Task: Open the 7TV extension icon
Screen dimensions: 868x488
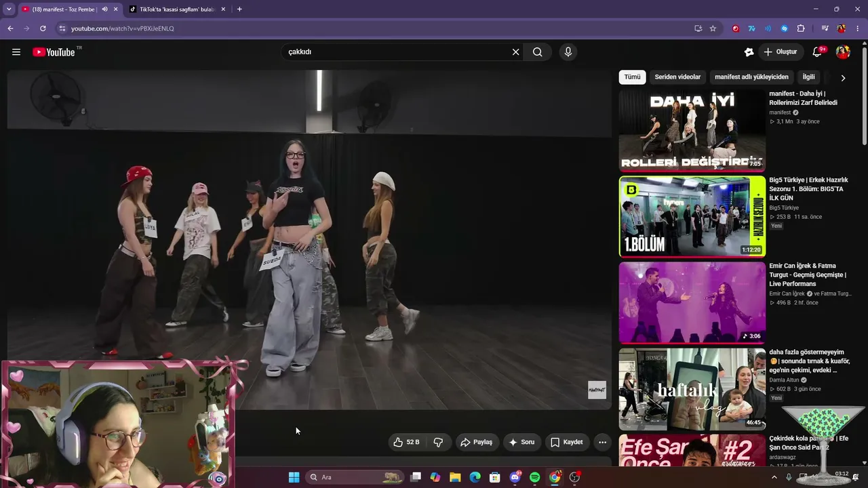Action: (752, 28)
